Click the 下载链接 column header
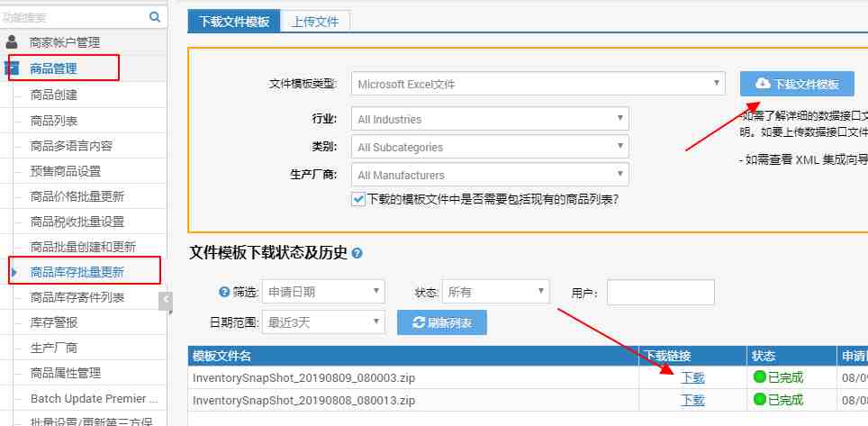The height and width of the screenshot is (426, 868). pos(692,356)
